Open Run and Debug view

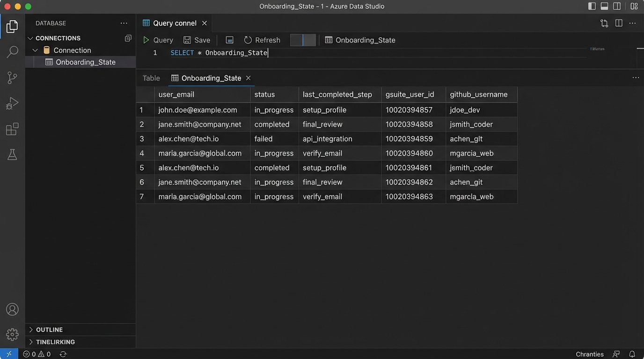tap(12, 103)
